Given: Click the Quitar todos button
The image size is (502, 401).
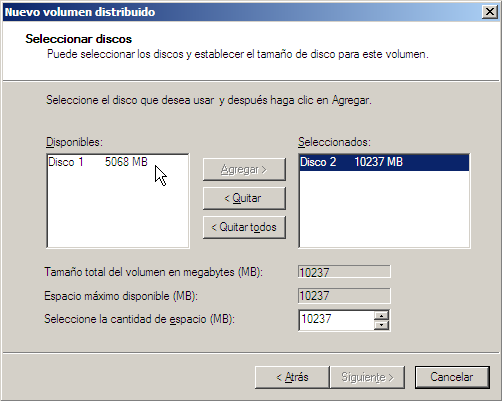Looking at the screenshot, I should click(244, 227).
